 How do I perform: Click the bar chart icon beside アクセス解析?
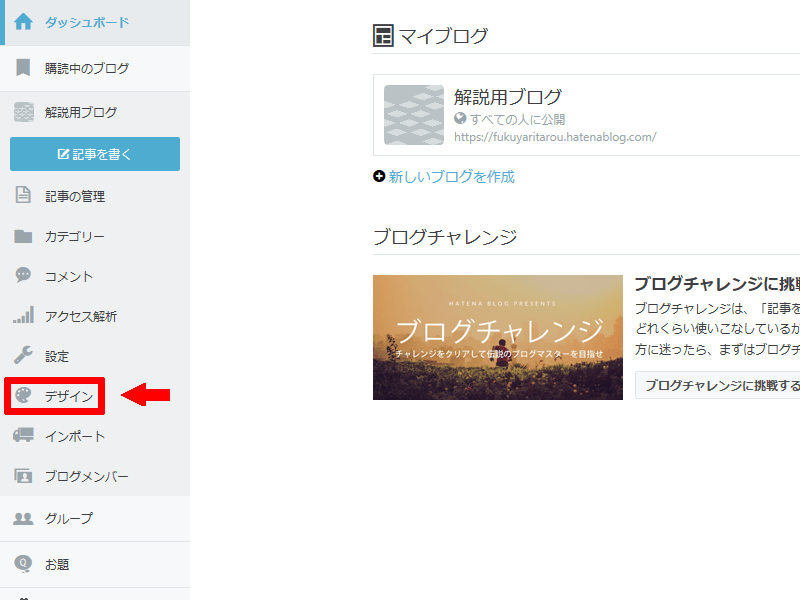[23, 315]
